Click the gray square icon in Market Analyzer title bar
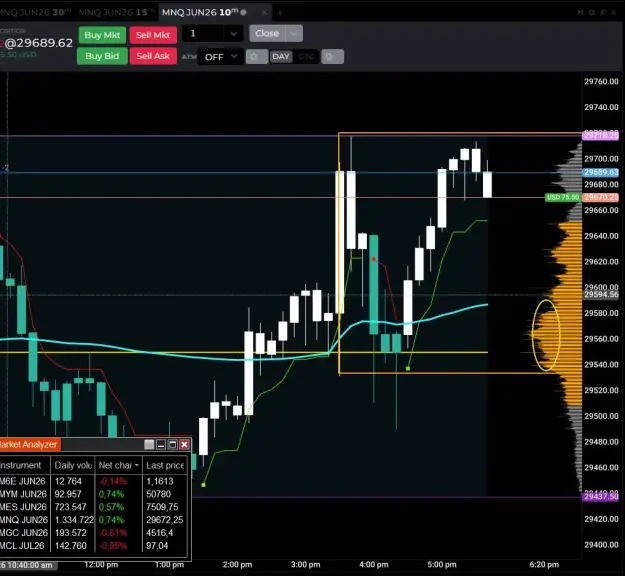625x576 pixels. tap(149, 444)
